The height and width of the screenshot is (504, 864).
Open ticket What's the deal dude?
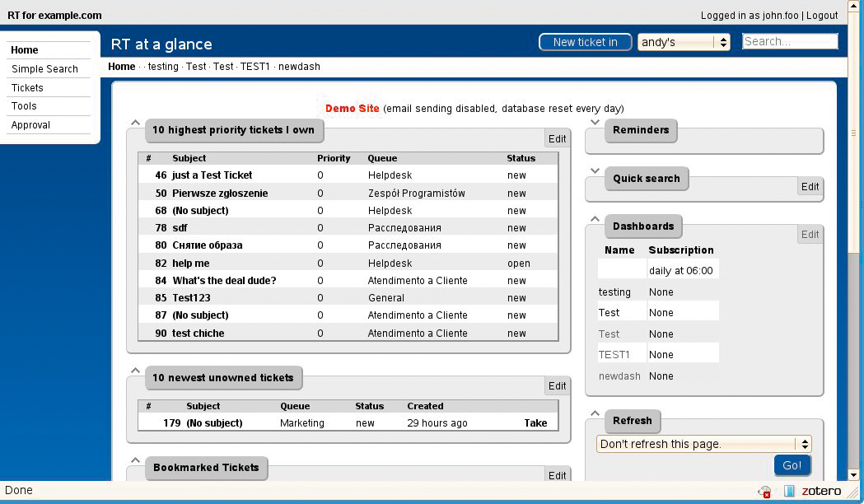pos(224,281)
